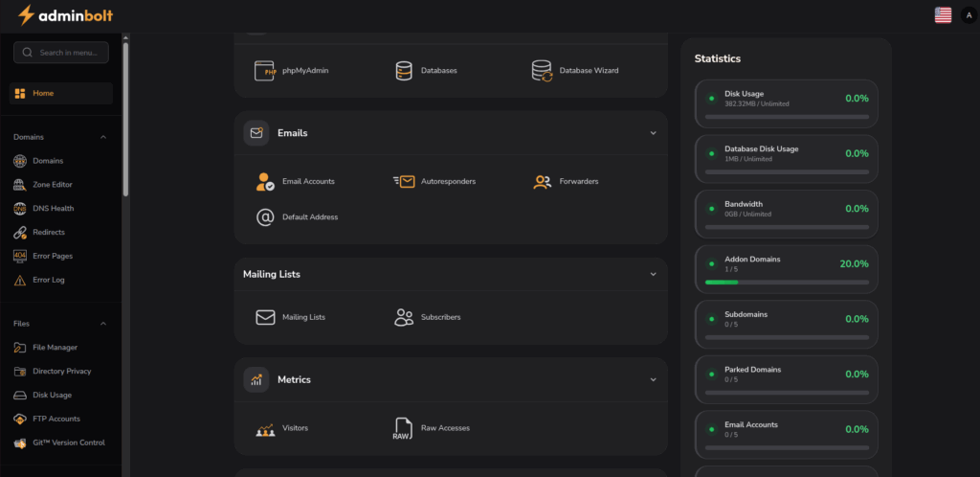Open File Manager in sidebar
The width and height of the screenshot is (980, 477).
click(x=55, y=348)
